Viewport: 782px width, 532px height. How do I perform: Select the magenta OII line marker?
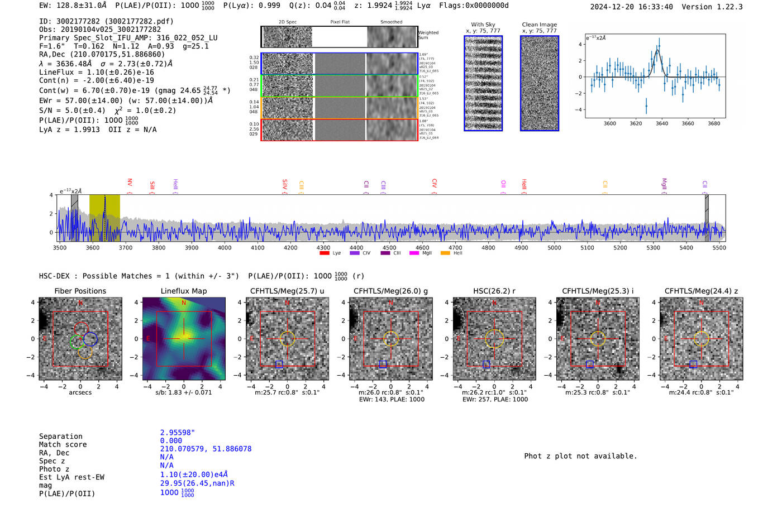pyautogui.click(x=503, y=186)
